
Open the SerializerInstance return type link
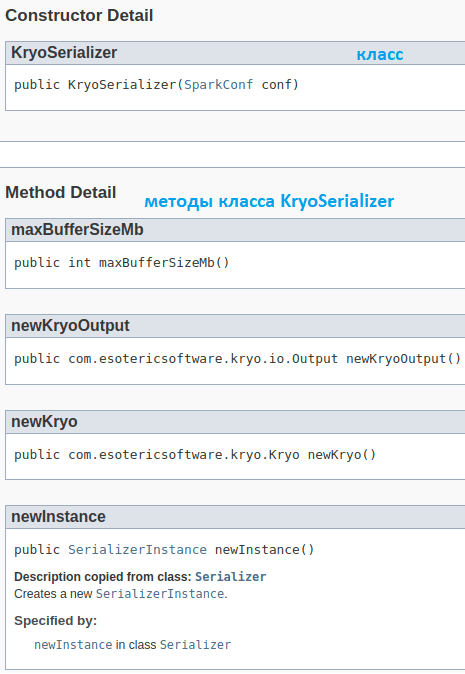(138, 550)
